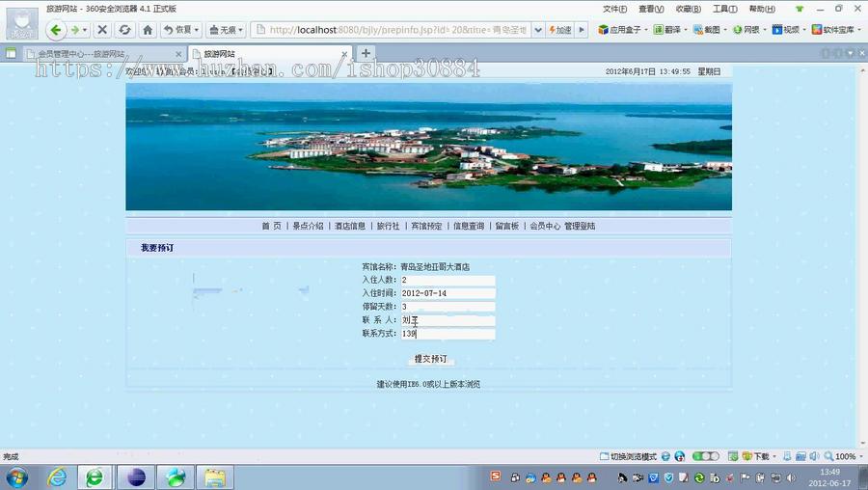
Task: Open 会员中心 navigation link
Action: (x=545, y=226)
